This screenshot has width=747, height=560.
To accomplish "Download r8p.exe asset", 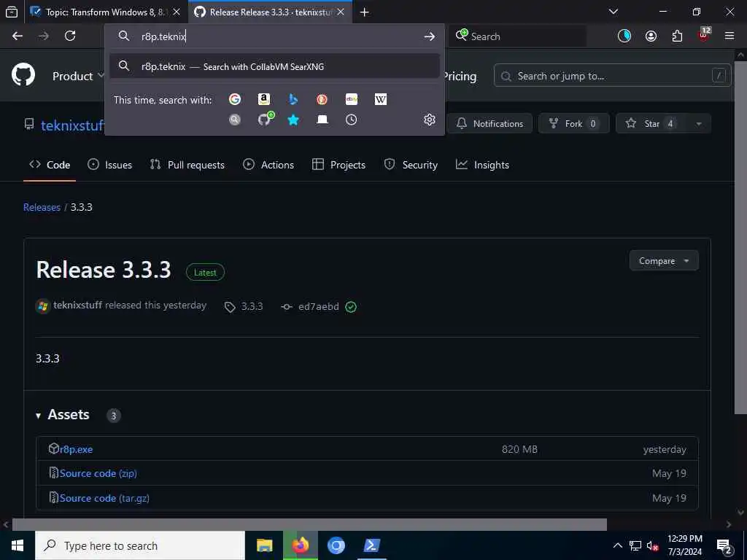I will (76, 449).
